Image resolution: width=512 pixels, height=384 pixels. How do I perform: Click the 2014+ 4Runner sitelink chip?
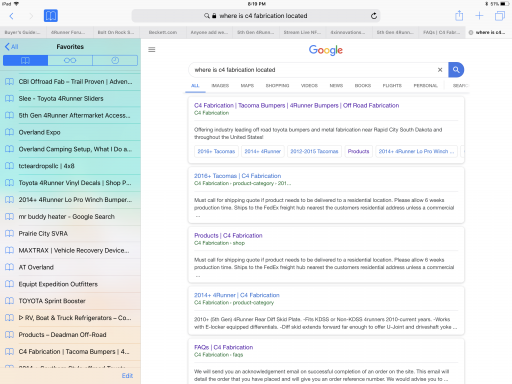click(x=263, y=151)
